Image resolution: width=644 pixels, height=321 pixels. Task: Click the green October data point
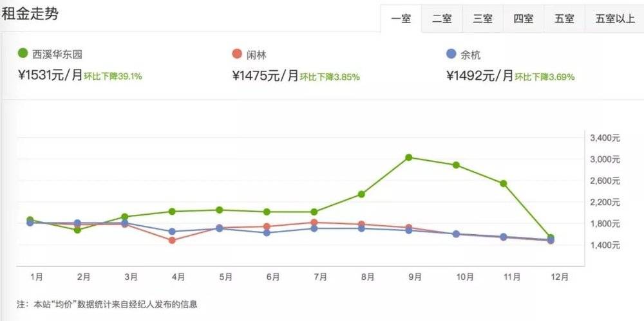tap(456, 165)
